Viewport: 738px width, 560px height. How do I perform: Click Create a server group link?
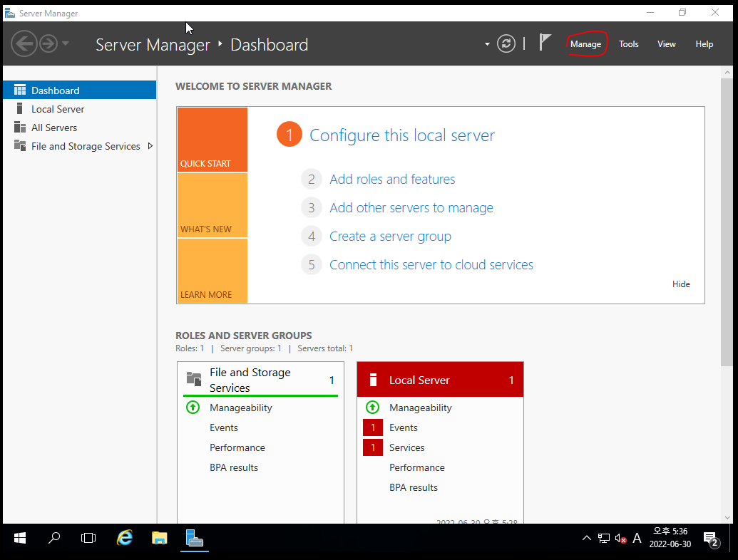(x=390, y=236)
